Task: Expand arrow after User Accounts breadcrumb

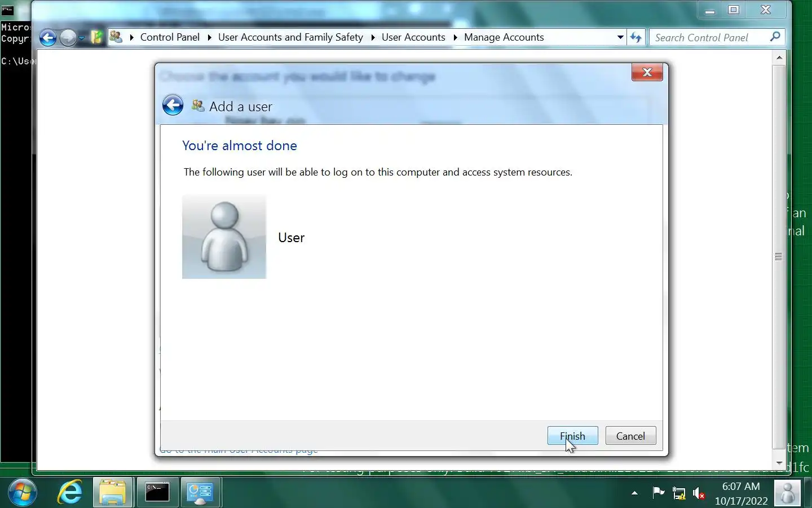Action: (455, 37)
